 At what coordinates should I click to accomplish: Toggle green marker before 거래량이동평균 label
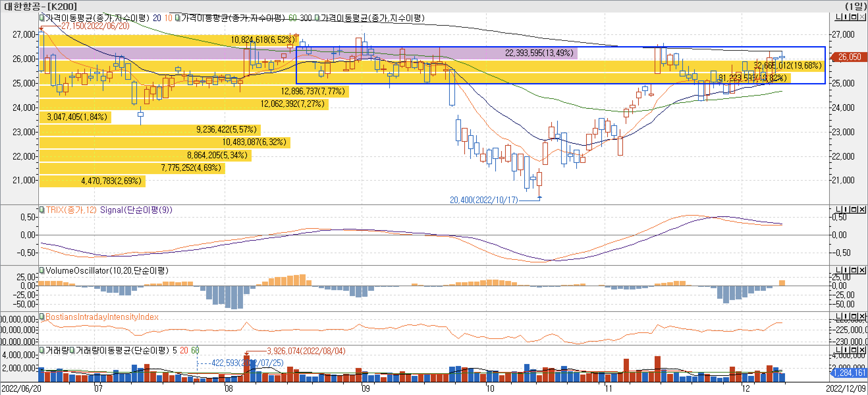coord(72,350)
